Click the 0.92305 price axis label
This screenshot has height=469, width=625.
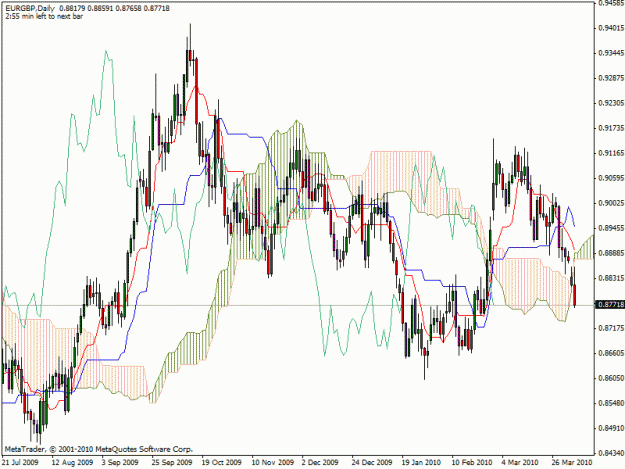coord(611,103)
